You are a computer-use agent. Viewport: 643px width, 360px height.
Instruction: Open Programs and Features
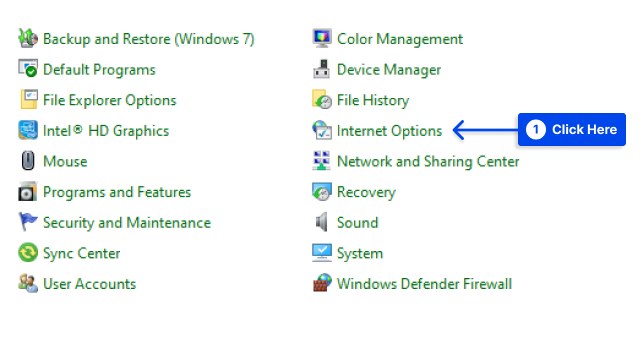[x=117, y=192]
